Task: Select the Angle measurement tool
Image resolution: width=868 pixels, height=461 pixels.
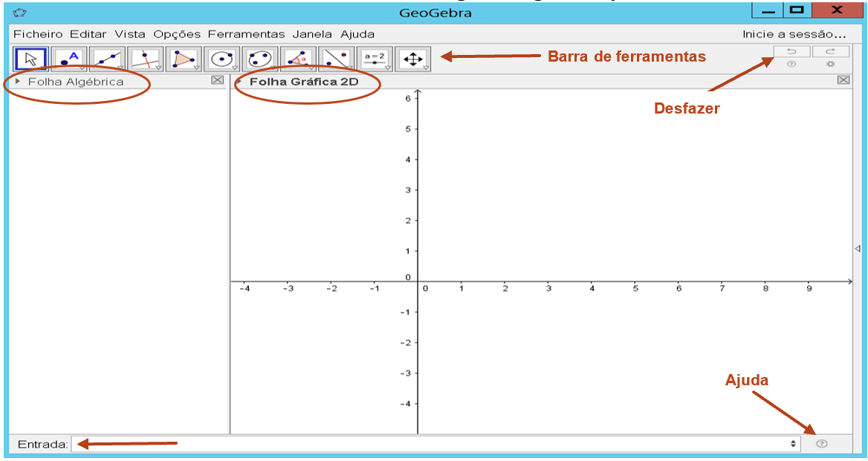Action: [x=298, y=59]
